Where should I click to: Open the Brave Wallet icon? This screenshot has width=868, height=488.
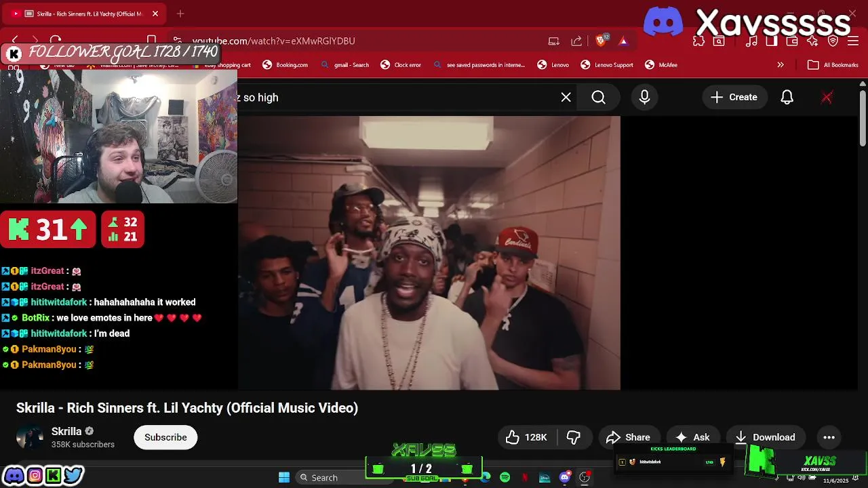point(792,41)
